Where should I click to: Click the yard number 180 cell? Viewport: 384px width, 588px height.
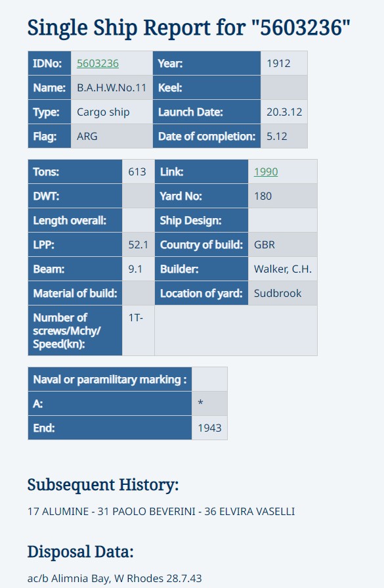[282, 196]
